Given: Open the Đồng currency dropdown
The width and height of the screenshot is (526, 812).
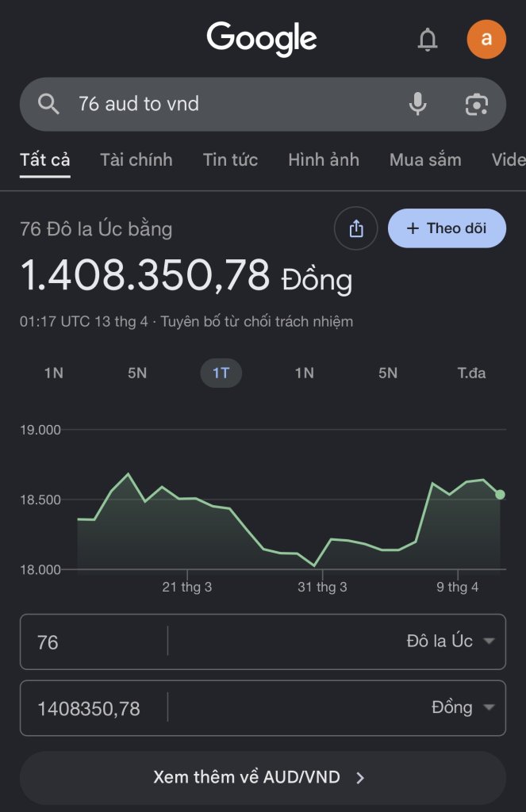Looking at the screenshot, I should coord(463,707).
